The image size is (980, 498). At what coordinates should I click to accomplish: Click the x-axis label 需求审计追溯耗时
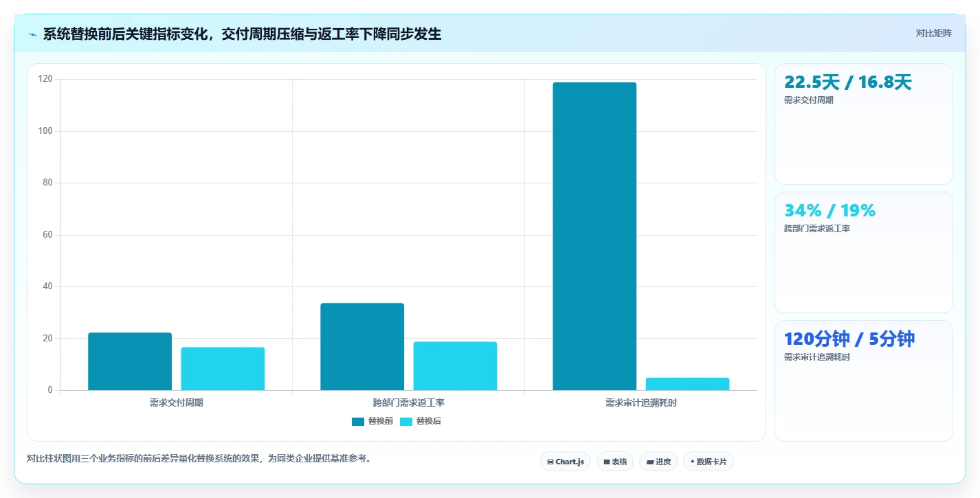(x=641, y=403)
